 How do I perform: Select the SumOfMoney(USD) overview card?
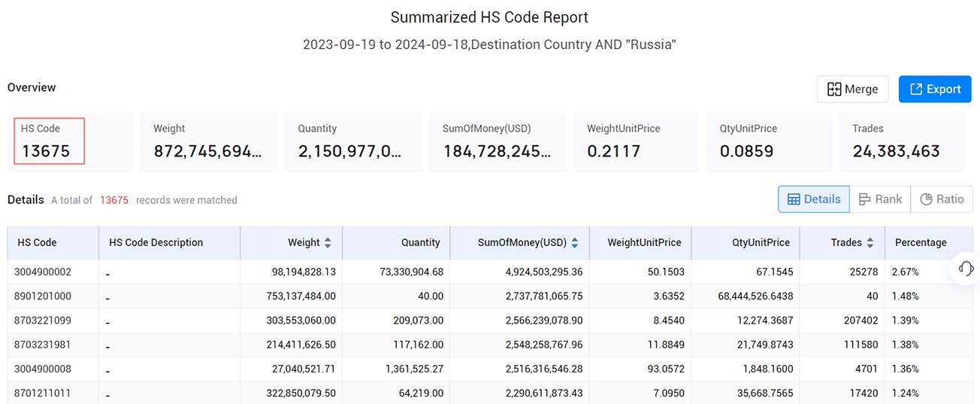click(x=498, y=142)
